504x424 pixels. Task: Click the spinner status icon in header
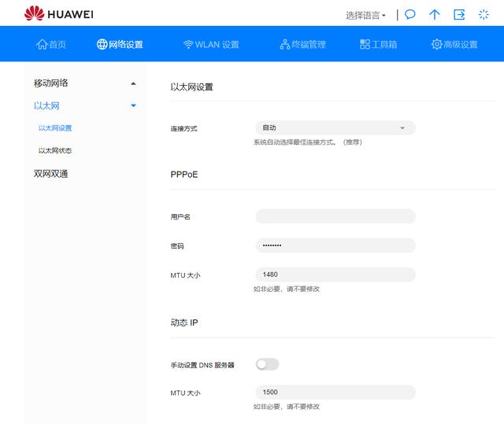pyautogui.click(x=484, y=14)
